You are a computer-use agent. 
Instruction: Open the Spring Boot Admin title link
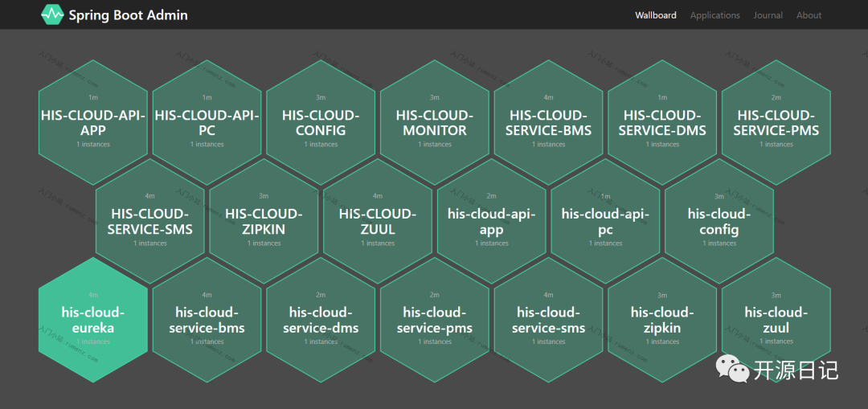coord(128,15)
